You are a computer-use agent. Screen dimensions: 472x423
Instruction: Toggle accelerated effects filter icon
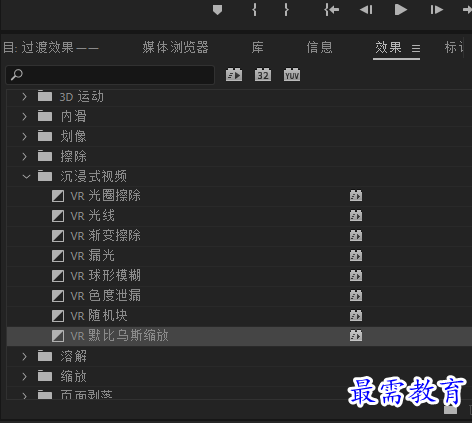[x=234, y=75]
